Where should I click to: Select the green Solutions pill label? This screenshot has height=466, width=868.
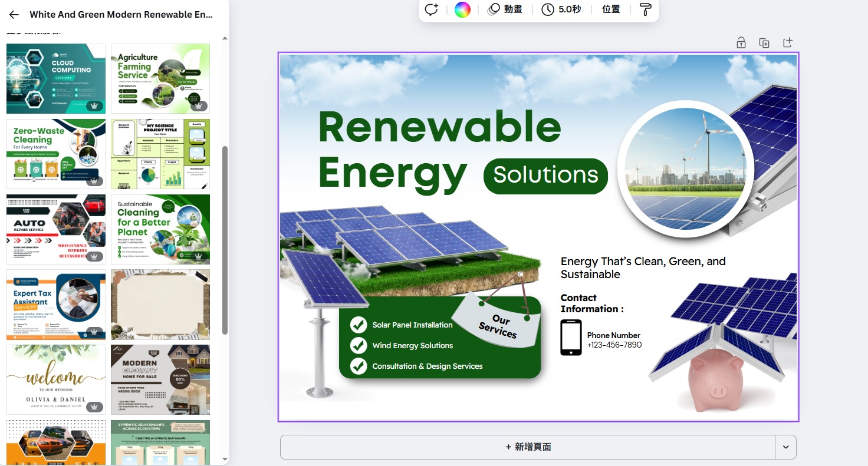click(x=545, y=176)
